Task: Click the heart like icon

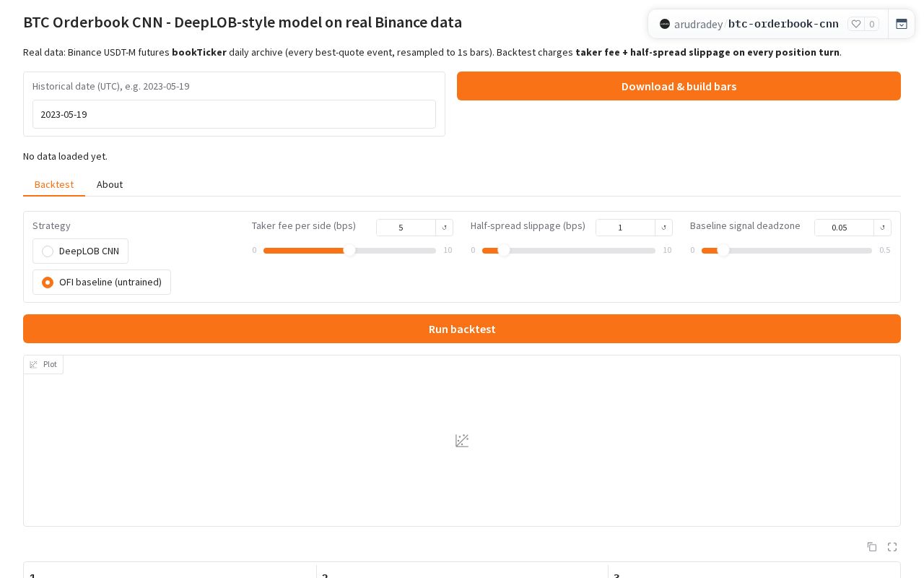Action: [856, 24]
